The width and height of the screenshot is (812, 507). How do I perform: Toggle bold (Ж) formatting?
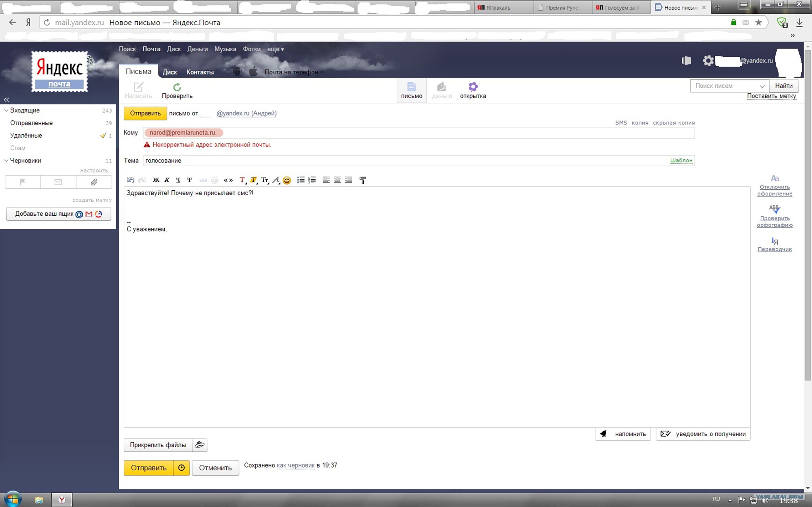(156, 180)
